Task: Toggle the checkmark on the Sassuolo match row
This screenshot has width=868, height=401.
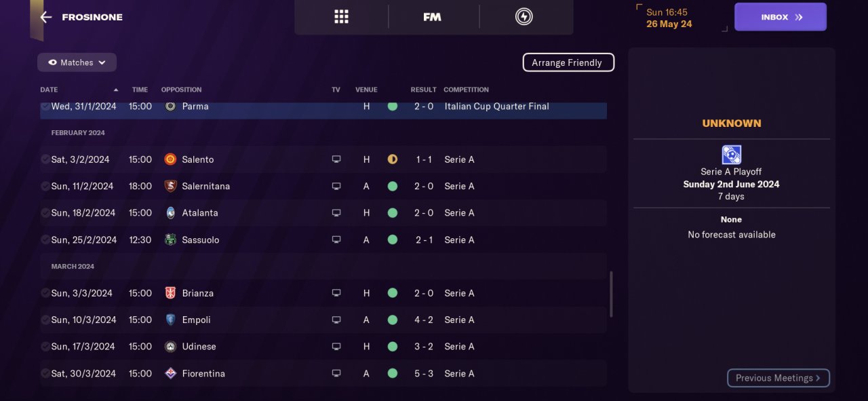Action: click(45, 240)
